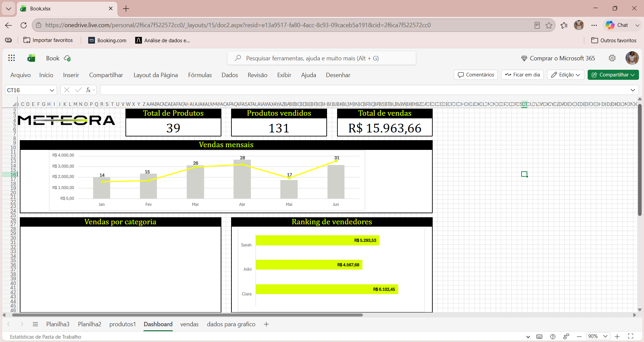Click the Meteora logo image

[x=66, y=120]
